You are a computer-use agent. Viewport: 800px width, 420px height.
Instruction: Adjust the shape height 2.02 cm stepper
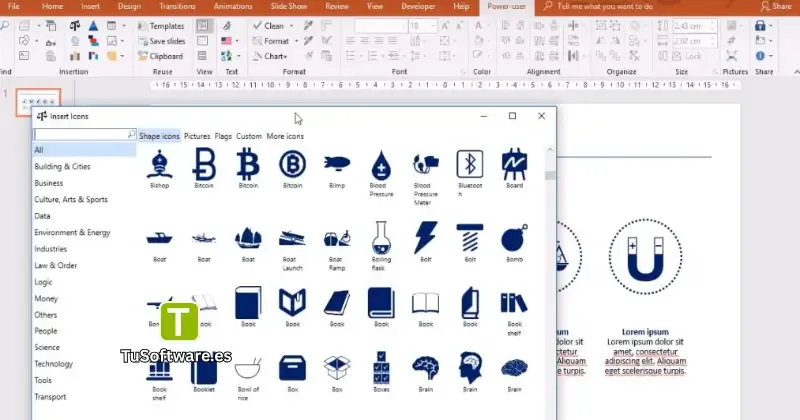713,41
